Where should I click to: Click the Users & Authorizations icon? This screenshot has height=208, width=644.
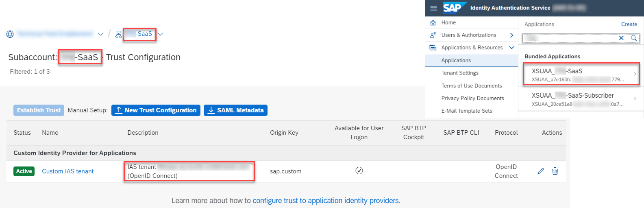[x=433, y=35]
